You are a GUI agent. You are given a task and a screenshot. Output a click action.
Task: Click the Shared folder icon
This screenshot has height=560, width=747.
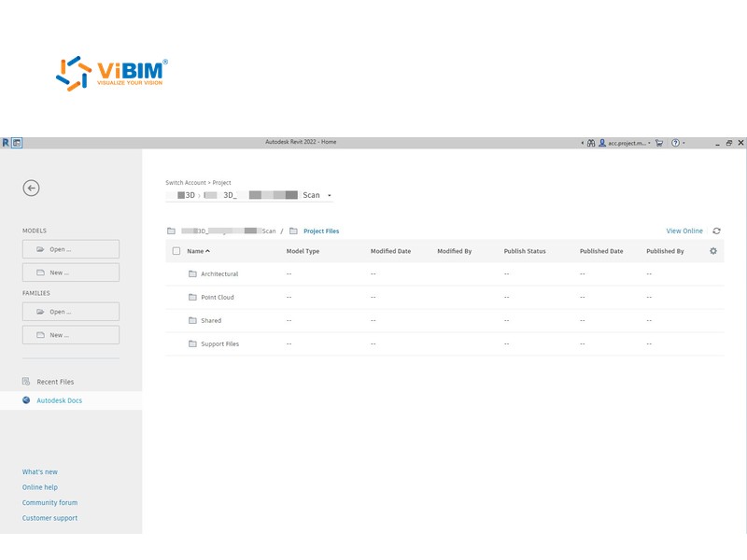[x=192, y=320]
